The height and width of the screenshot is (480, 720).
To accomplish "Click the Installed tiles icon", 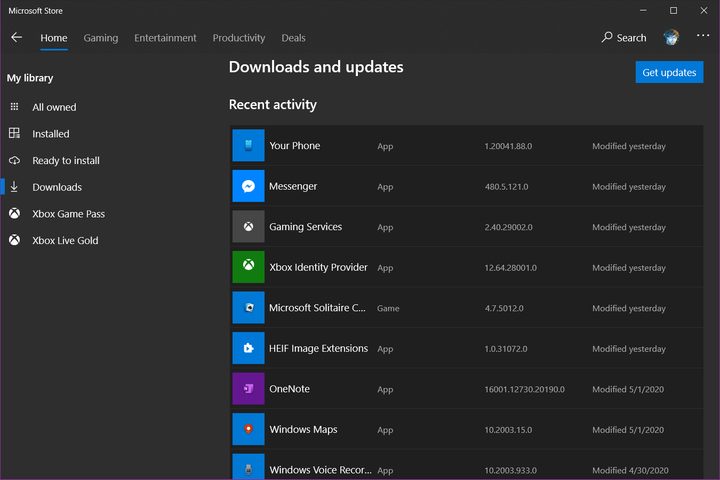I will coord(14,133).
